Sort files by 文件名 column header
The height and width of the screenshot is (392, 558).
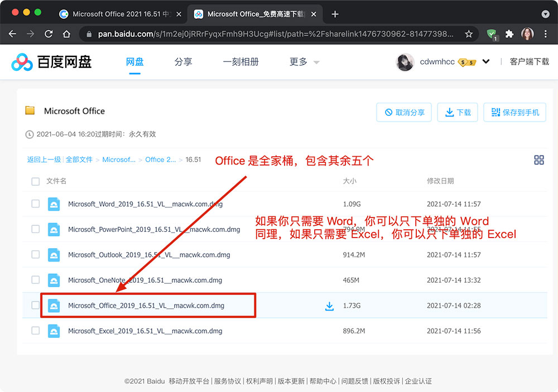point(56,181)
